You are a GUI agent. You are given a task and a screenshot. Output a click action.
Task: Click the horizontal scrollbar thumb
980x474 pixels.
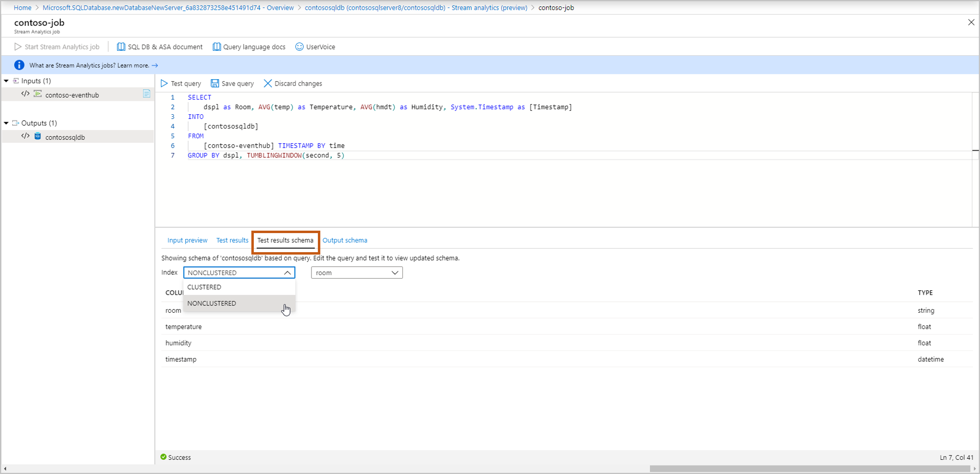(810, 469)
